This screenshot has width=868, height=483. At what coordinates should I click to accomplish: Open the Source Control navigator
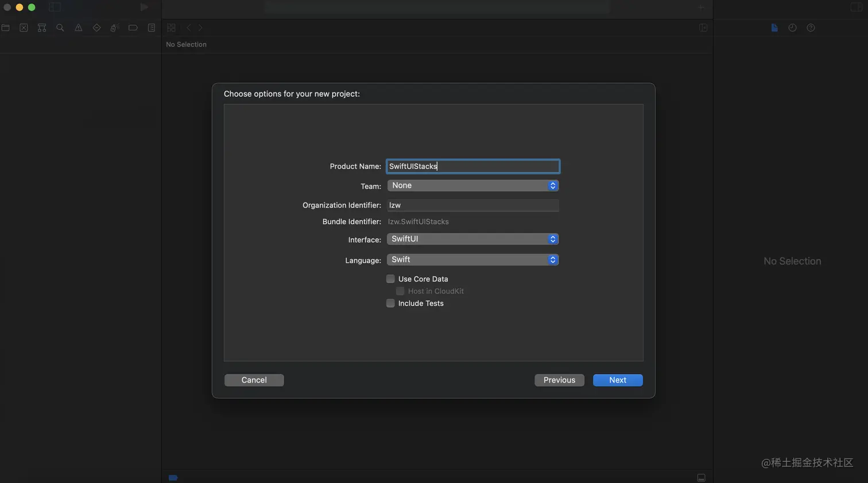point(24,28)
